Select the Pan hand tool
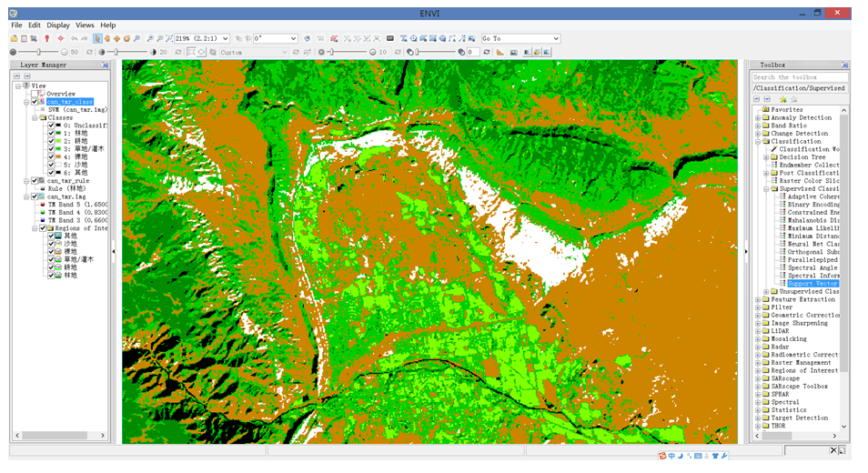 [x=106, y=39]
